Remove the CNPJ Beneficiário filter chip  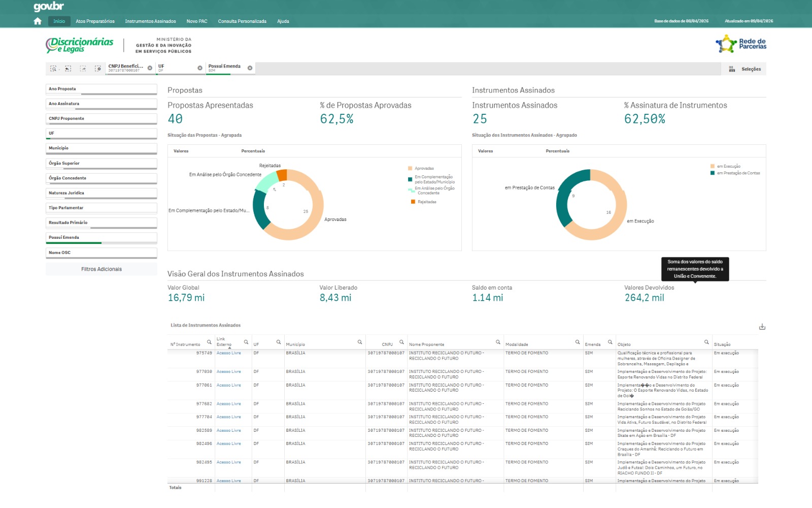point(150,68)
